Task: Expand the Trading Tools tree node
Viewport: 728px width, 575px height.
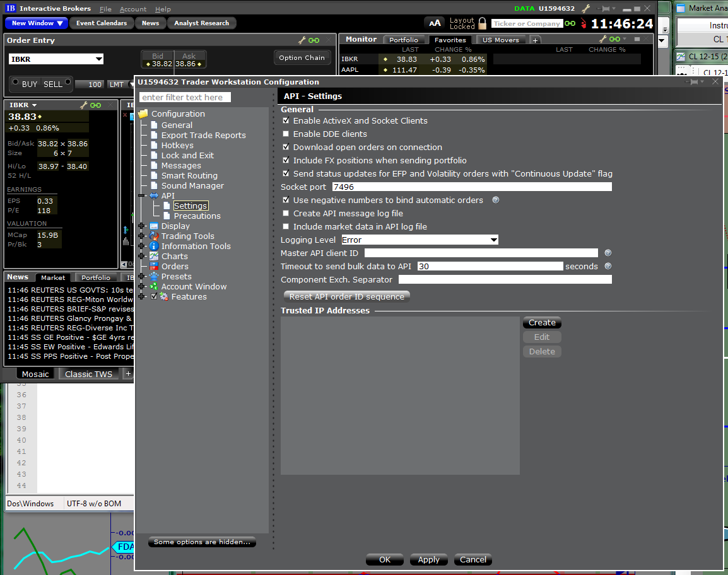Action: pyautogui.click(x=141, y=236)
